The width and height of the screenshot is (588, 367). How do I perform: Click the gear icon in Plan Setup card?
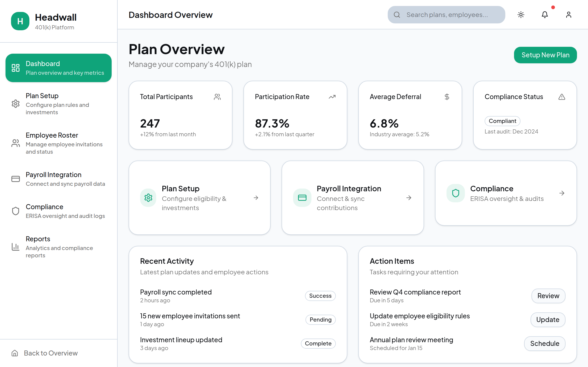click(x=148, y=197)
